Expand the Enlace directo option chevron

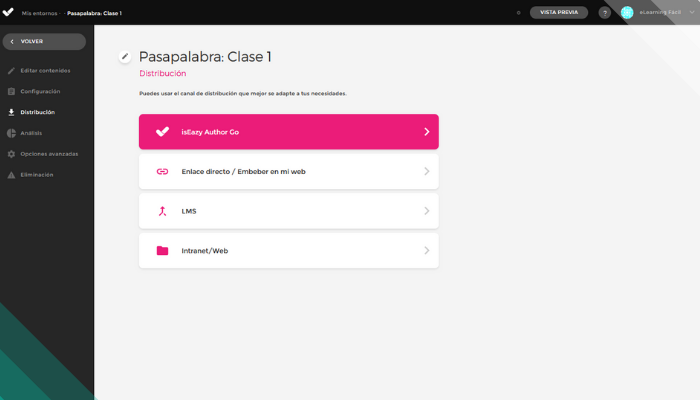[426, 171]
